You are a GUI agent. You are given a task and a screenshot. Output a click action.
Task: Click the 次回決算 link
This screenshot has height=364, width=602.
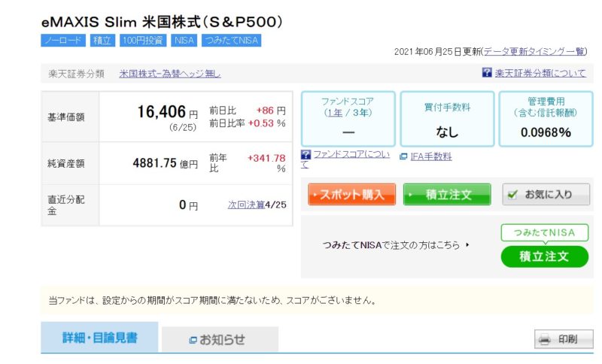click(x=246, y=205)
